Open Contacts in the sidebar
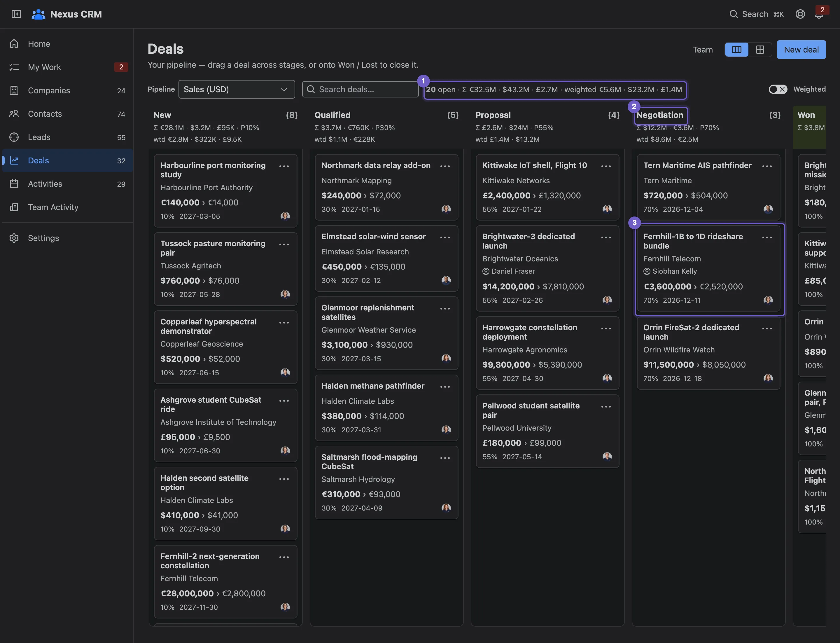840x643 pixels. 68,114
